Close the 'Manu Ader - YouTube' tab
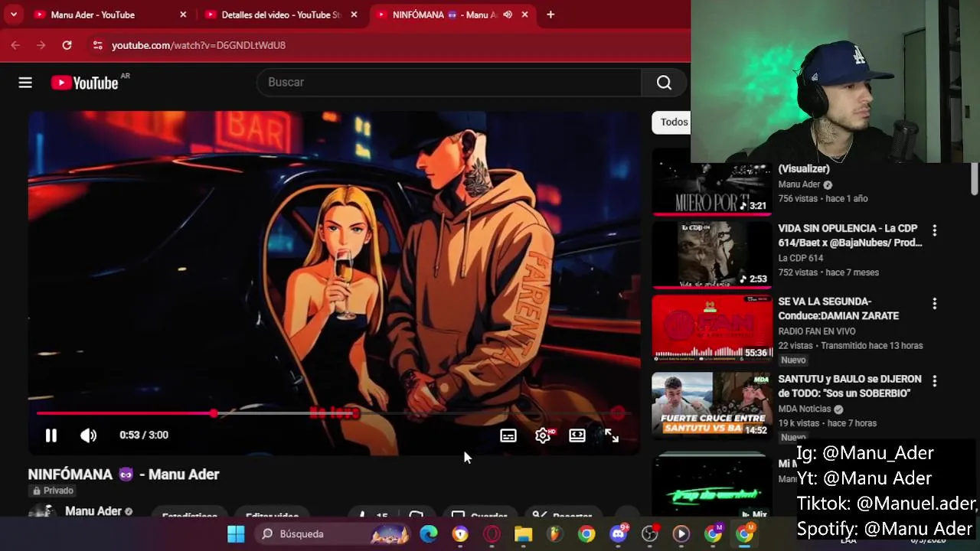The height and width of the screenshot is (551, 980). coord(183,15)
